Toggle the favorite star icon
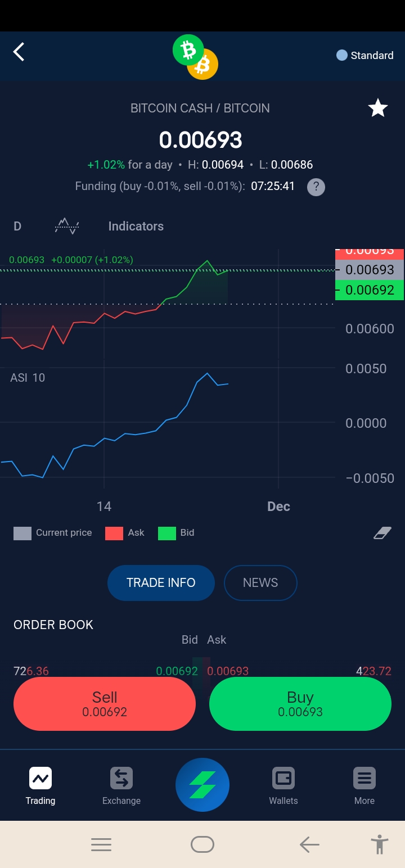The height and width of the screenshot is (868, 405). (378, 108)
